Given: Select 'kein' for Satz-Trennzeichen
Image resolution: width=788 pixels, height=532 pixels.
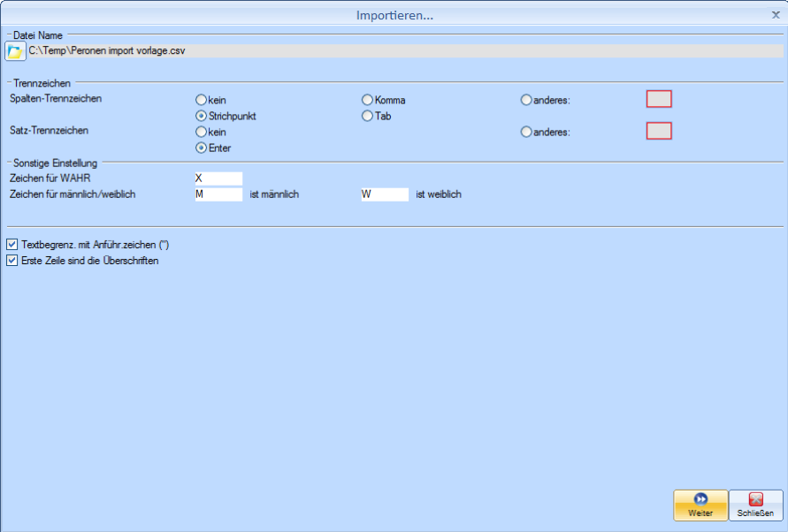Looking at the screenshot, I should 202,132.
